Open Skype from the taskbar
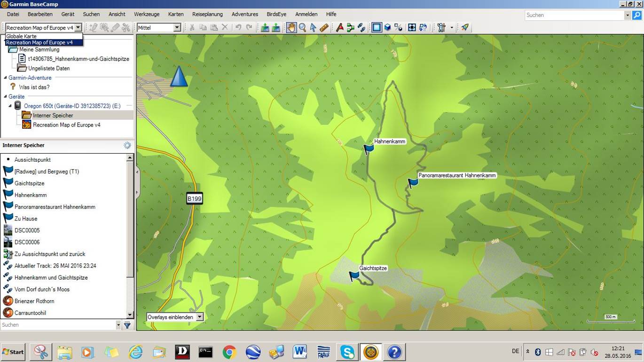The image size is (644, 362). pyautogui.click(x=347, y=352)
